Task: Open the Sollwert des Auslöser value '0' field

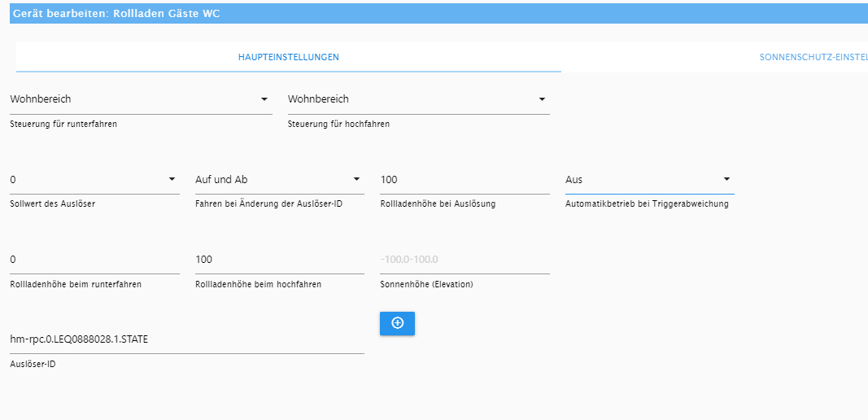Action: pyautogui.click(x=94, y=180)
